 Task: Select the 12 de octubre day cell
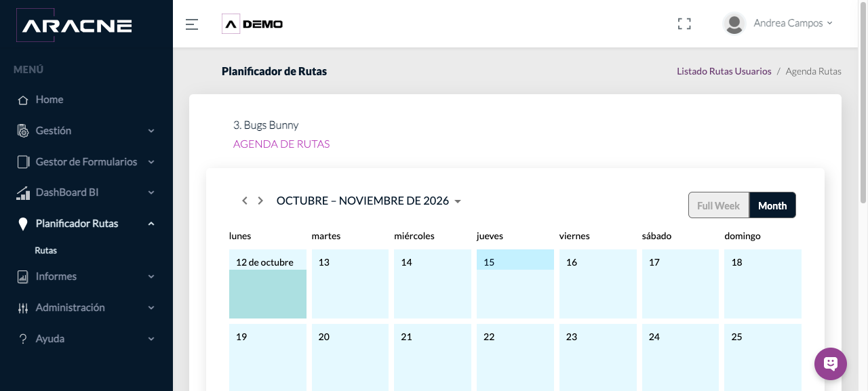tap(268, 284)
